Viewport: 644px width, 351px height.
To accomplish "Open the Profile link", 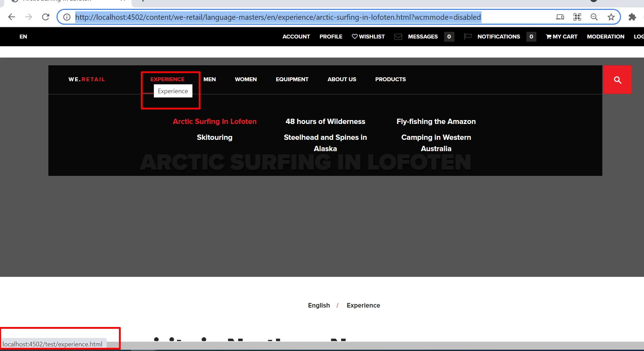I will point(331,37).
